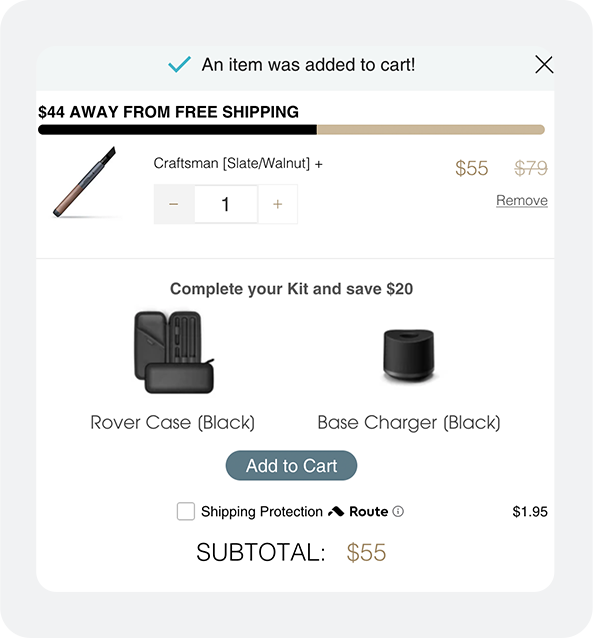The image size is (593, 638).
Task: Increase quantity with the plus button
Action: (x=278, y=204)
